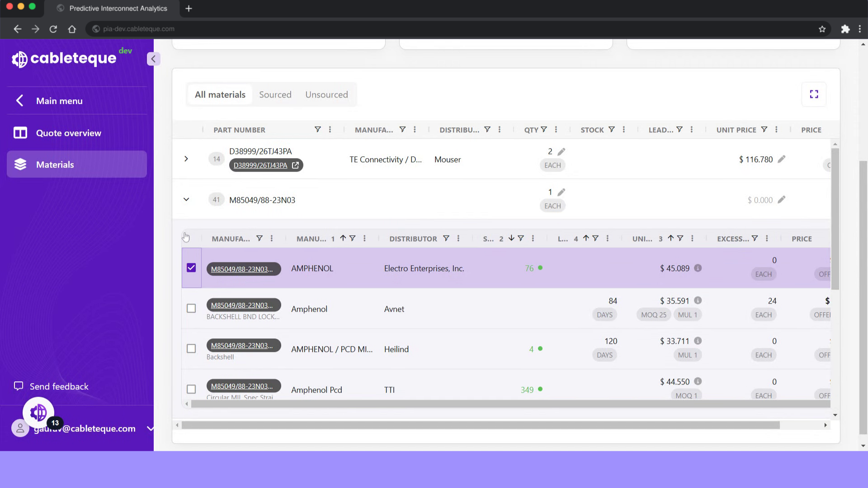Select the Avnet offer checkbox
The image size is (868, 488).
[191, 308]
